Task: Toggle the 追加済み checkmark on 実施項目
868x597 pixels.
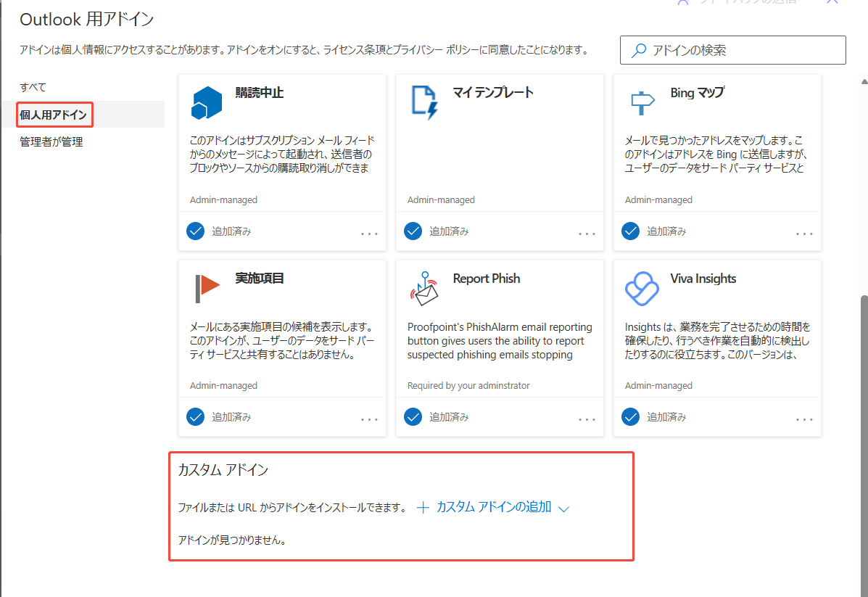Action: pos(195,416)
